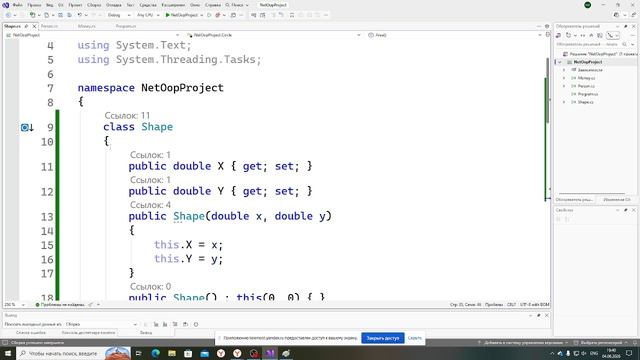The height and width of the screenshot is (360, 640).
Task: Click the Ссылок: 4 CodeLens link above Shape constructor
Action: pos(150,205)
